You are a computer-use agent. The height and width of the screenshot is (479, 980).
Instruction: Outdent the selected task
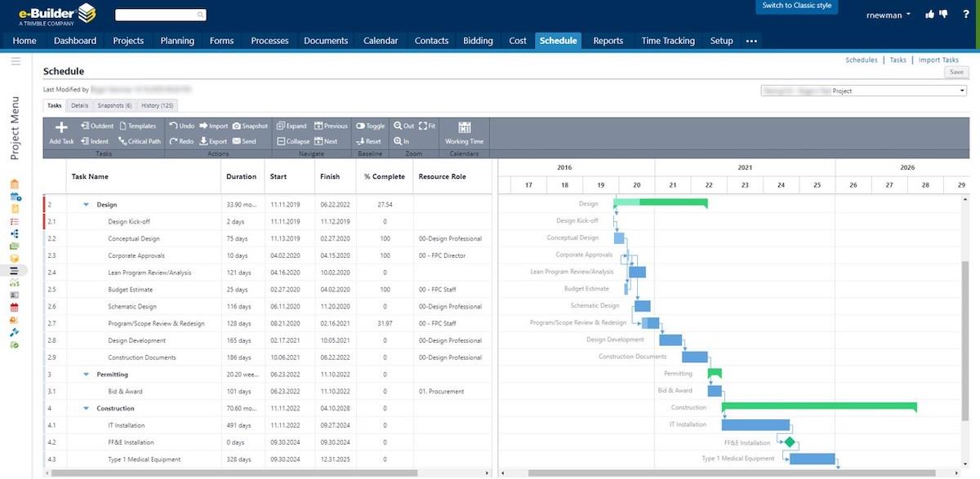pyautogui.click(x=97, y=126)
